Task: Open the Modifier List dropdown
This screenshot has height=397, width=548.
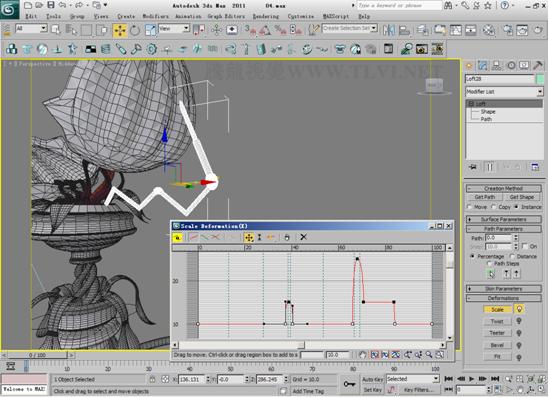Action: 504,92
